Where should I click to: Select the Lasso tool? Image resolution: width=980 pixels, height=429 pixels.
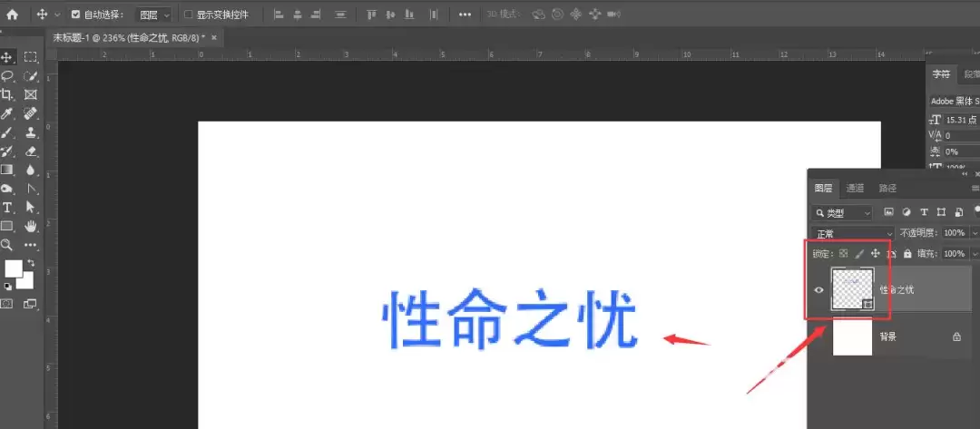pyautogui.click(x=7, y=75)
